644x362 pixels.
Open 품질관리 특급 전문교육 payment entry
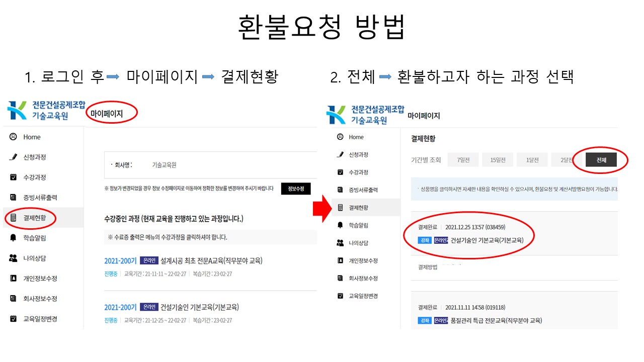pos(496,320)
